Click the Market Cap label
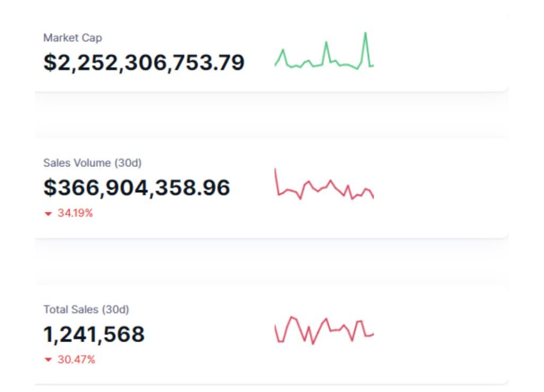This screenshot has height=392, width=544. coord(72,38)
